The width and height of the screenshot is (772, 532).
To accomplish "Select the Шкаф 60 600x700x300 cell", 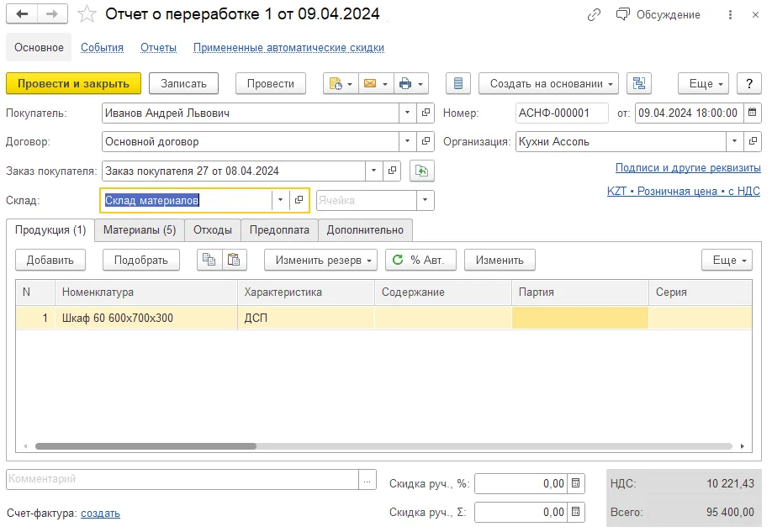I will (x=146, y=318).
